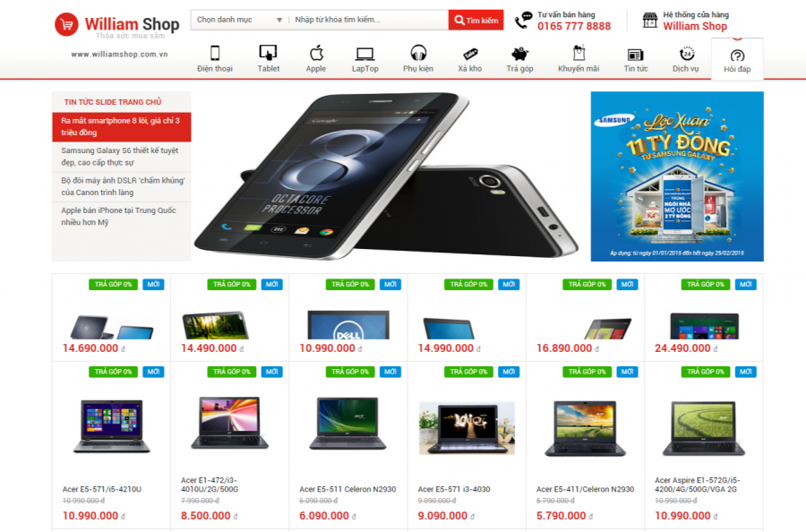Viewport: 806px width, 532px height.
Task: Open Phụ kiện headphones icon
Action: tap(418, 53)
